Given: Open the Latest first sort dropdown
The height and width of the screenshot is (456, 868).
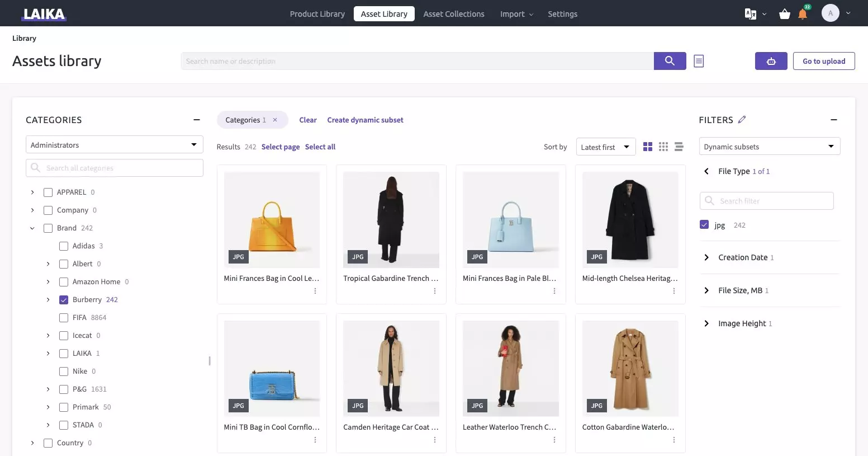Looking at the screenshot, I should click(x=606, y=147).
